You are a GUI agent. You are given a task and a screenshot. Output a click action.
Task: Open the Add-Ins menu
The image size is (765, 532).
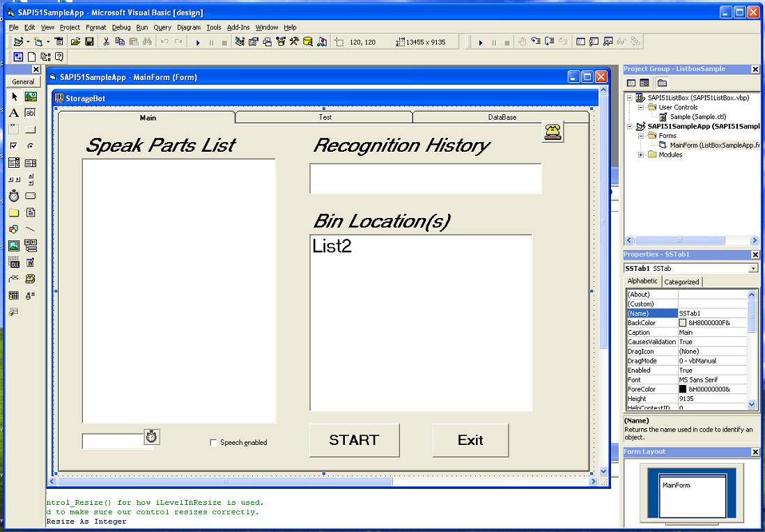(x=238, y=27)
